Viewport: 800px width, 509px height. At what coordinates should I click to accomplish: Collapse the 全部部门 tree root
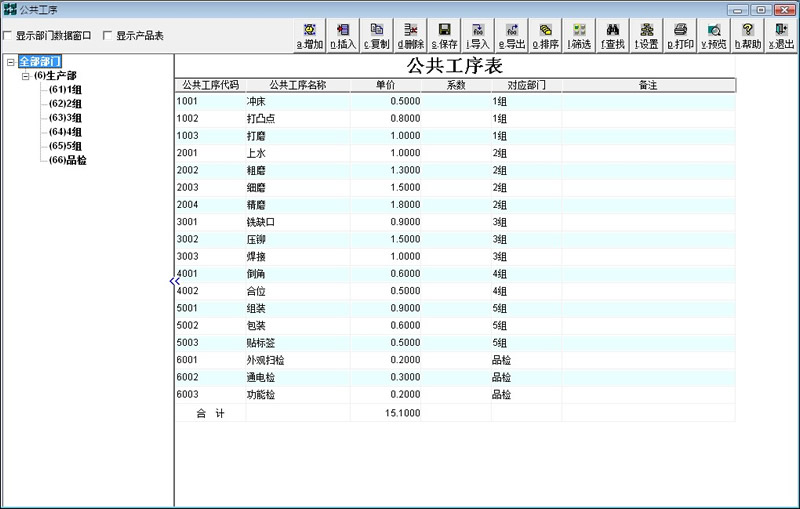click(10, 62)
